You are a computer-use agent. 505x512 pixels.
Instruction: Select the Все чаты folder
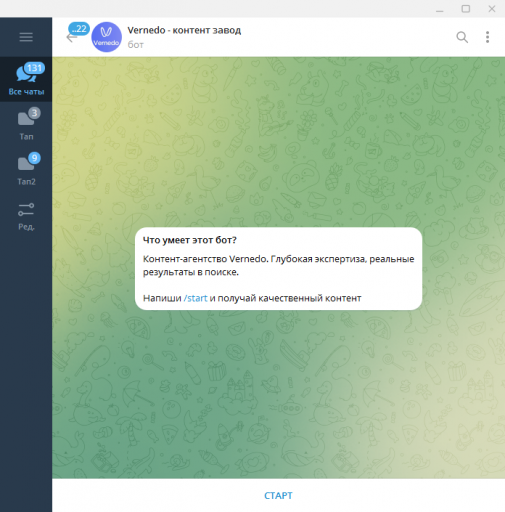26,79
